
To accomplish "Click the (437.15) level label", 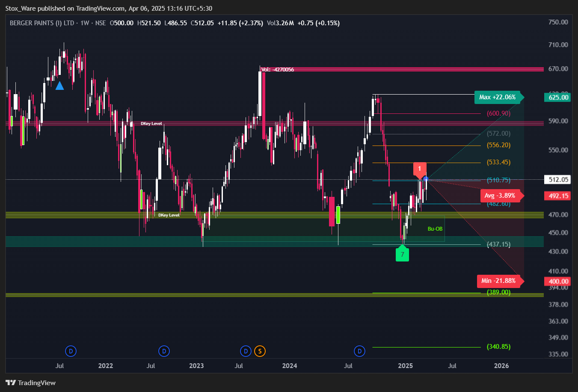I will pos(498,244).
